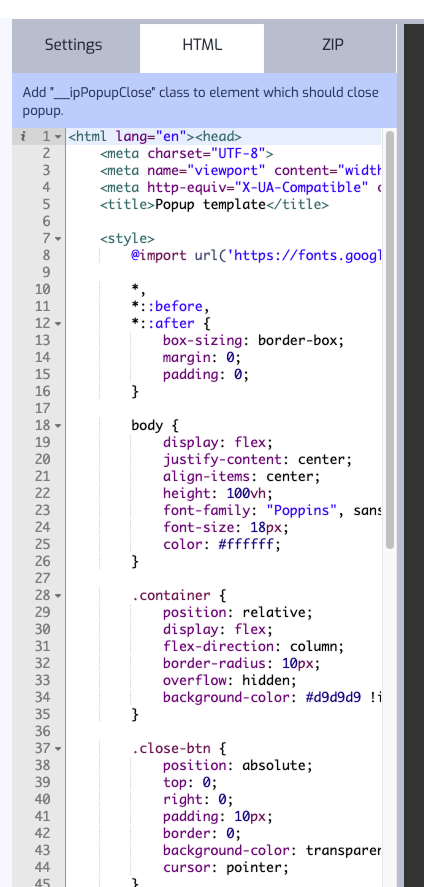Click the vertical scrollbar of the code editor
The image size is (424, 887).
tap(390, 339)
